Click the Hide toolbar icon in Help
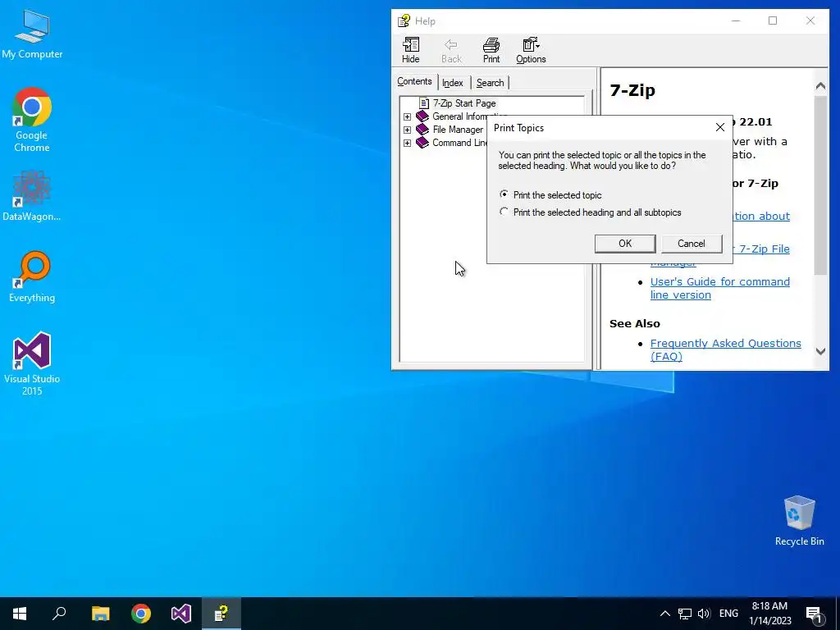 pyautogui.click(x=411, y=50)
